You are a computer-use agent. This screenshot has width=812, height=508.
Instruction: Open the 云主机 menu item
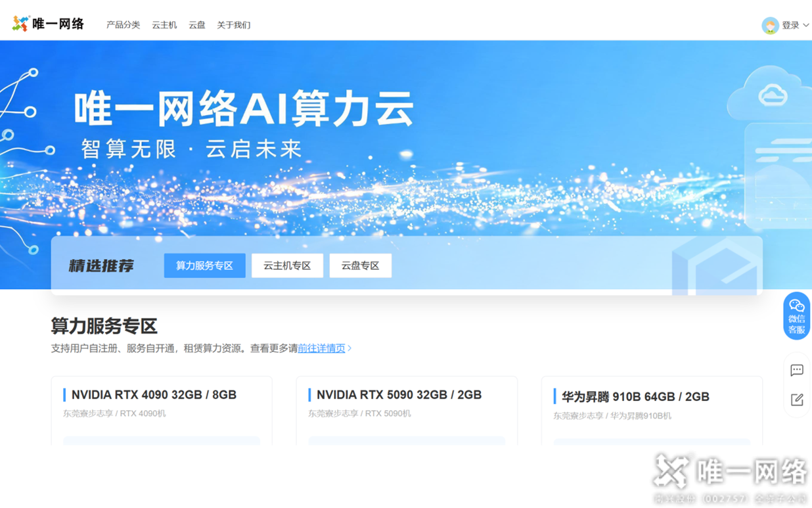[164, 25]
